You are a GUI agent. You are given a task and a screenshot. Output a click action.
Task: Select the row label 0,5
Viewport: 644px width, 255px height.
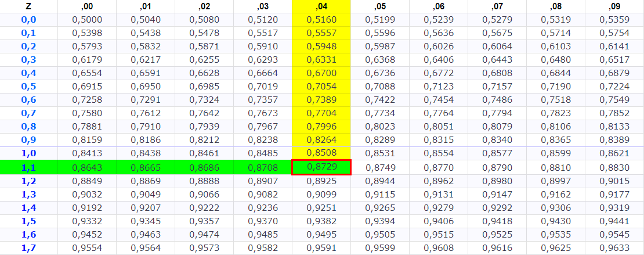coord(28,87)
